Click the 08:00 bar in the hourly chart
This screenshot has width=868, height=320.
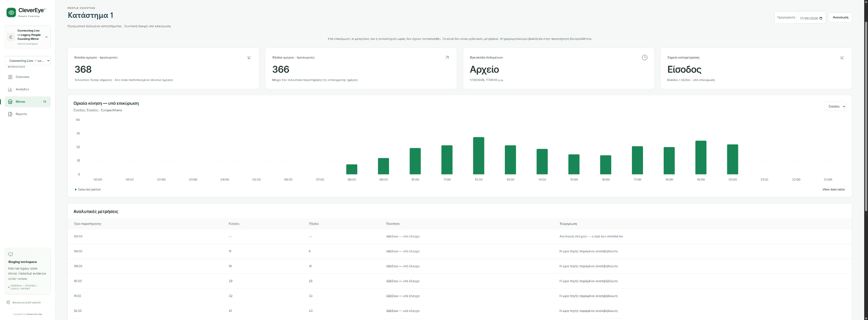click(352, 169)
